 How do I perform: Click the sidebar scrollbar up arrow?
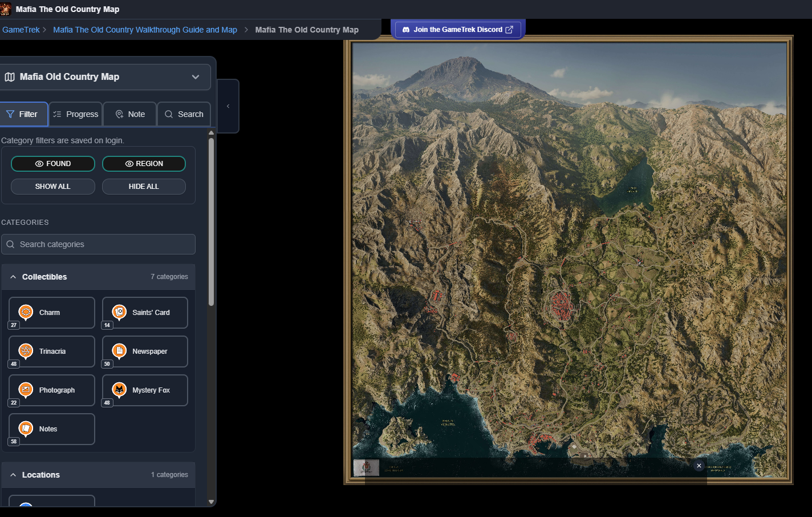tap(211, 133)
